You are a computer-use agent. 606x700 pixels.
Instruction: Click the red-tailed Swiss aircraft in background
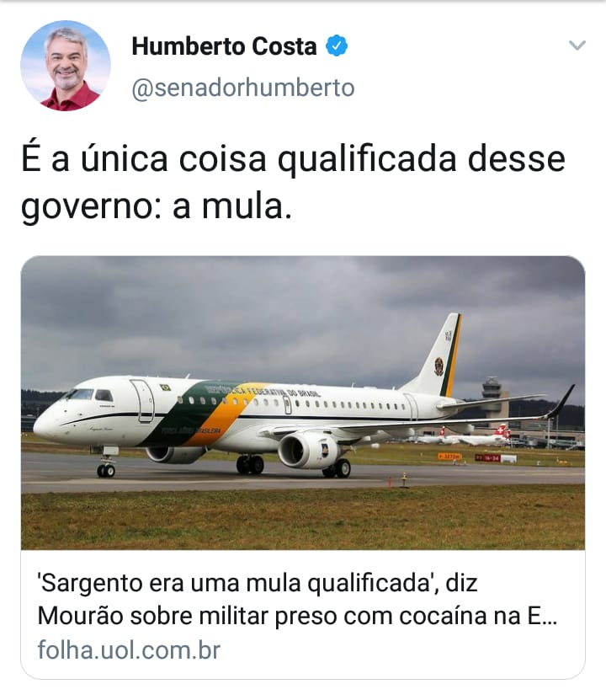point(496,435)
